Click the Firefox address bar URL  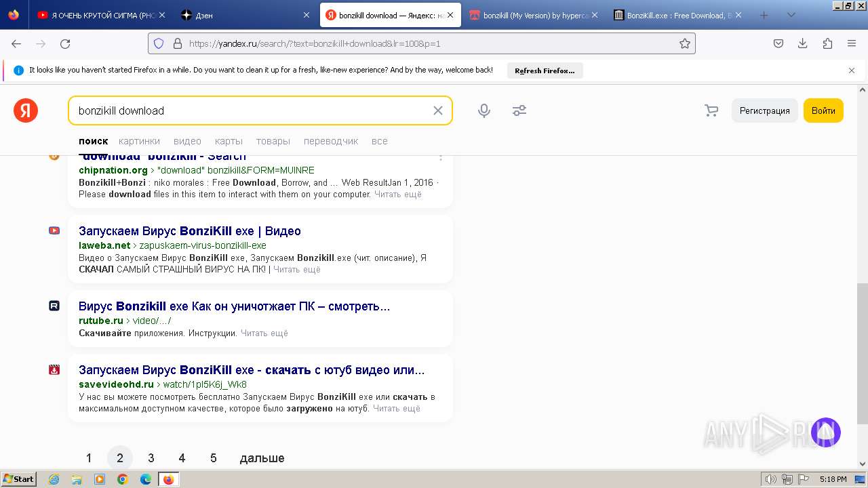[x=315, y=43]
